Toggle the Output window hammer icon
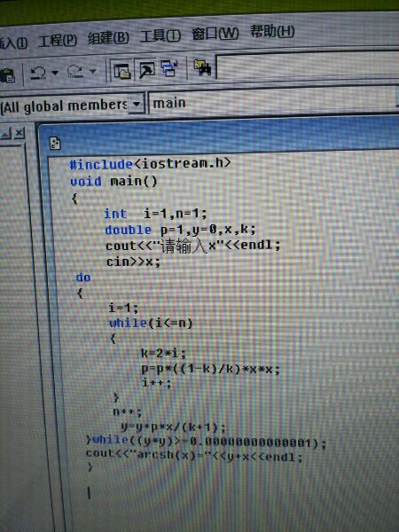 [146, 69]
